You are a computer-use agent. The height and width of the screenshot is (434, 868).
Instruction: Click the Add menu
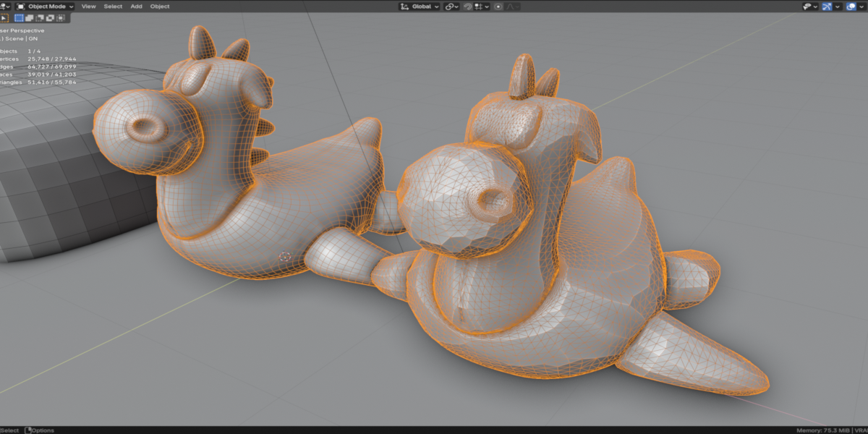(136, 7)
